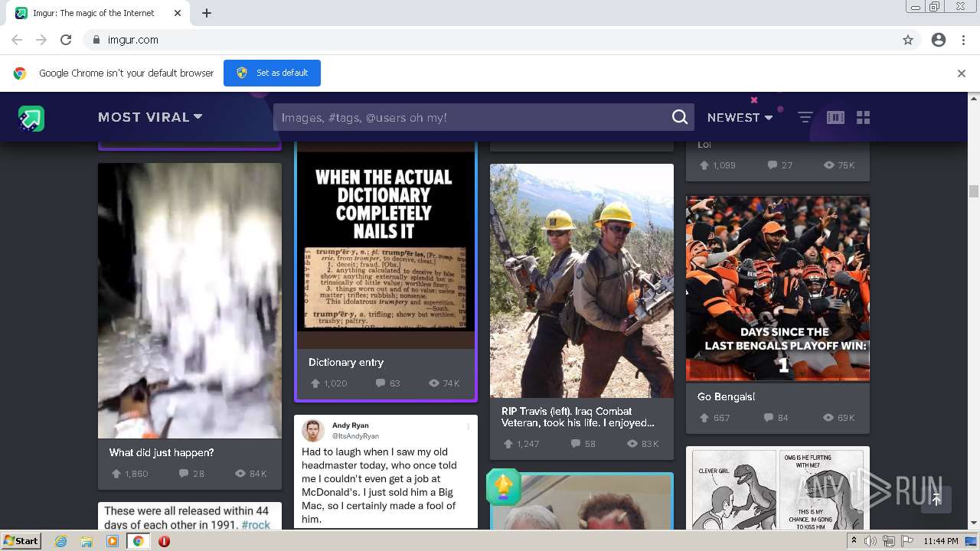This screenshot has height=551, width=980.
Task: Click the imgur.com address bar
Action: (490, 40)
